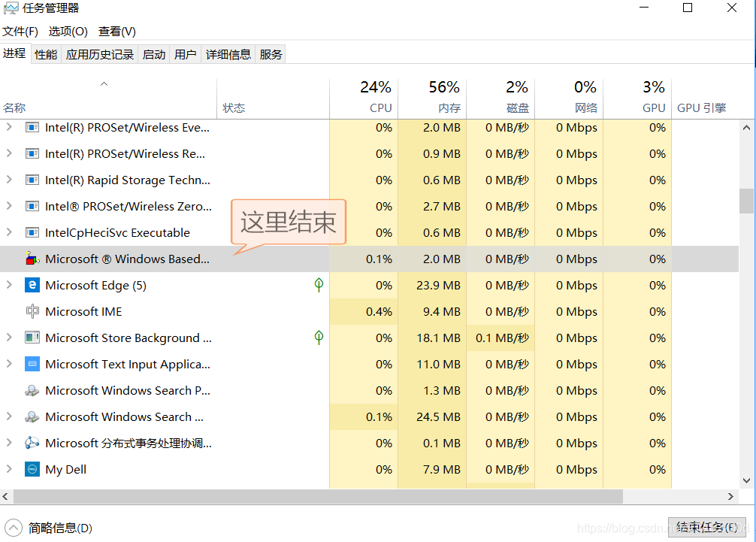The image size is (756, 542).
Task: Sort by the GPU column header
Action: (x=637, y=98)
